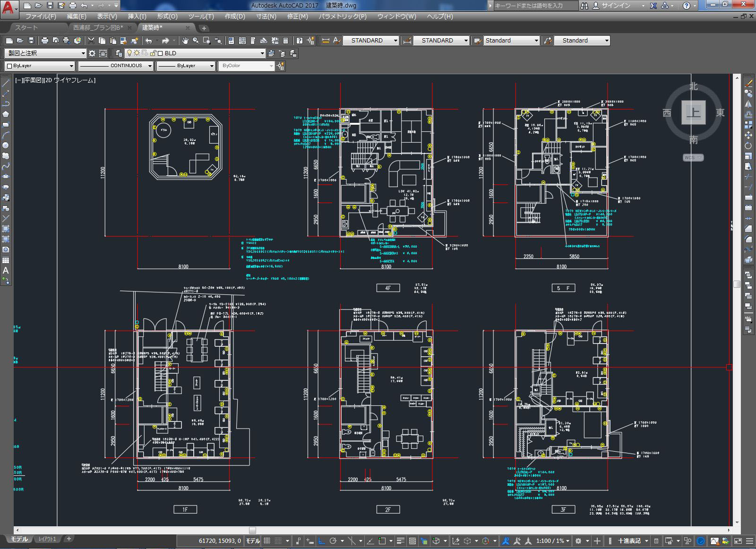Expand the BLD layer dropdown list
The image size is (756, 549).
[x=262, y=53]
